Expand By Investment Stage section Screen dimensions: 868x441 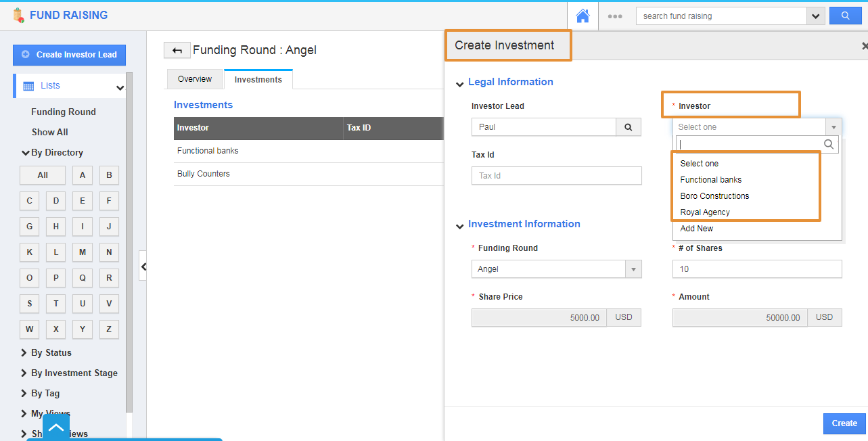(74, 373)
